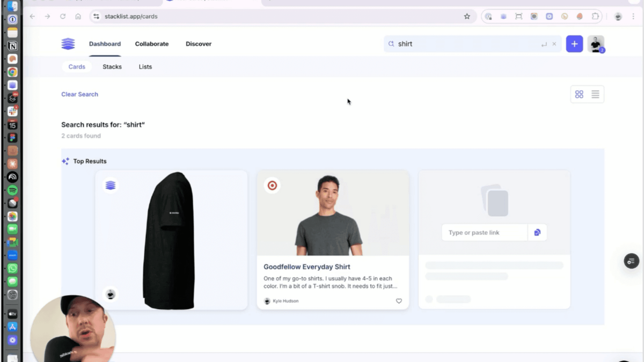This screenshot has width=644, height=362.
Task: Click the browser forward arrow
Action: [x=47, y=17]
